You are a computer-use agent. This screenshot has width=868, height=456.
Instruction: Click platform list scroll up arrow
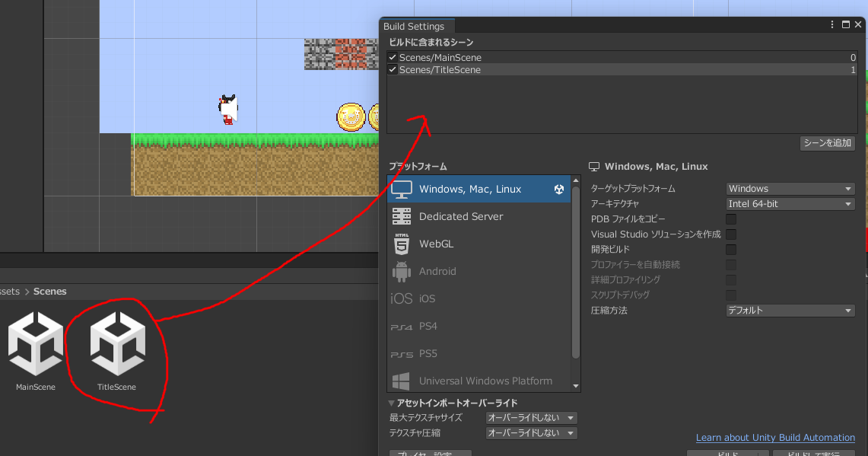point(576,180)
